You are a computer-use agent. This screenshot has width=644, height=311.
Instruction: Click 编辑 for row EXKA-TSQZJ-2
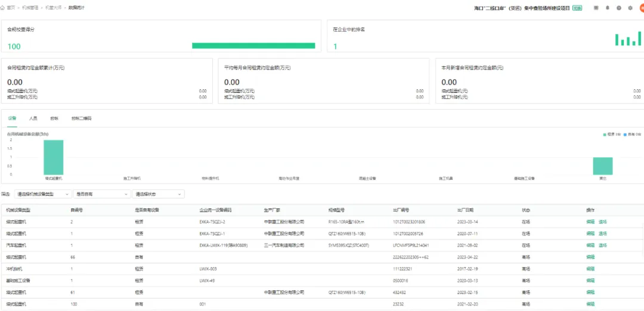pos(590,222)
